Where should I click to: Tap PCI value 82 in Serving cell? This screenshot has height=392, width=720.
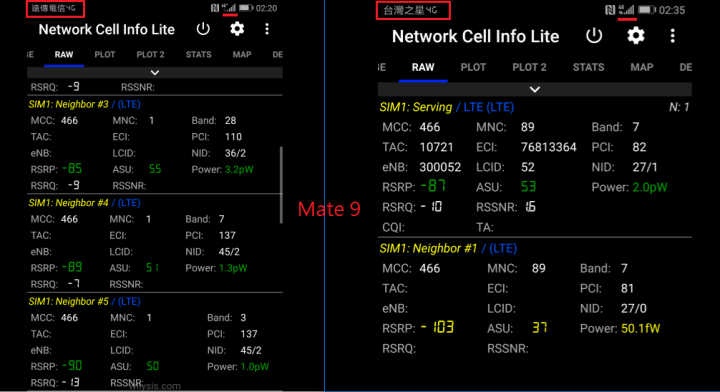tap(639, 147)
